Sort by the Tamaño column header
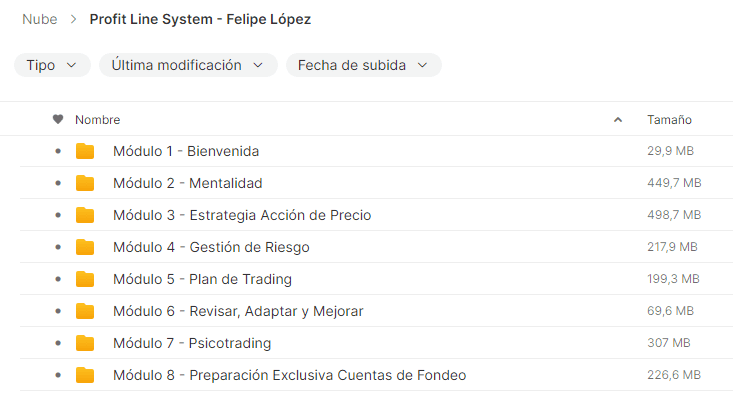This screenshot has width=733, height=411. click(x=669, y=120)
